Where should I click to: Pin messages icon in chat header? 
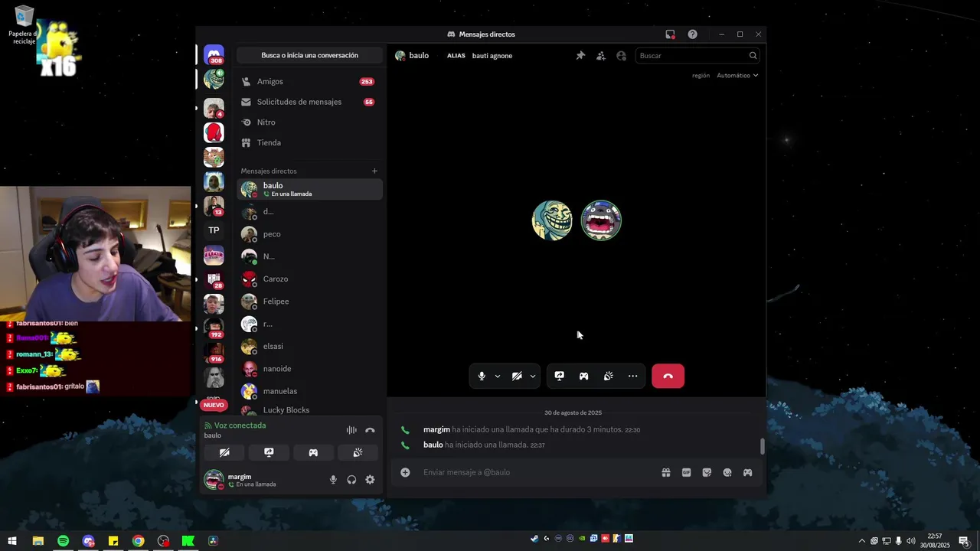pyautogui.click(x=580, y=56)
